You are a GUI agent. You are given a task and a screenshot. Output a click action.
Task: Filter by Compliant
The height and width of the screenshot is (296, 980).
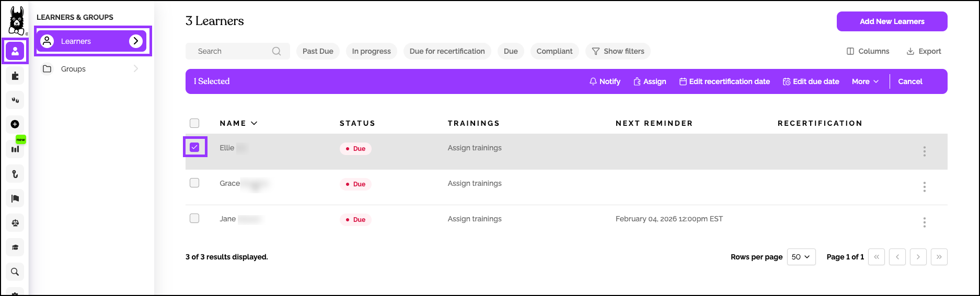point(555,51)
